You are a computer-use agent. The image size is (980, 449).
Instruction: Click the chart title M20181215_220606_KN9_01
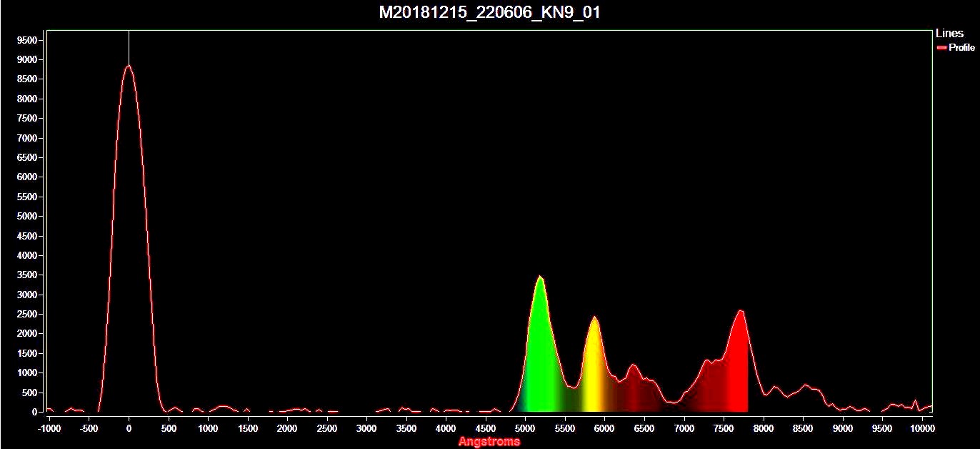tap(489, 13)
